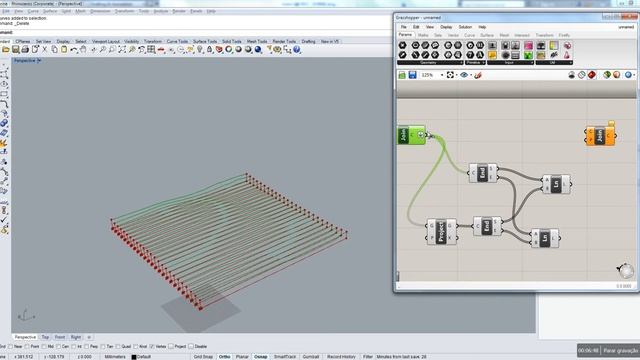Click the Rhino command line input
The image size is (640, 360).
tap(196, 32)
